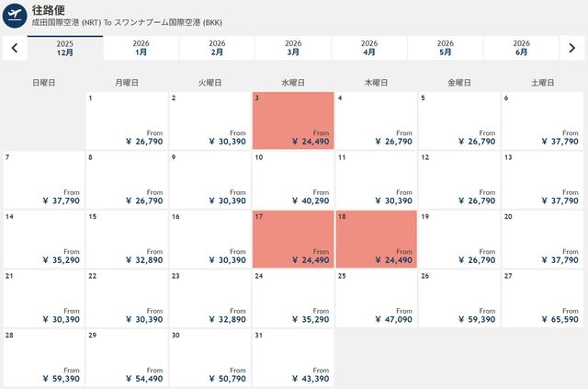Switch to the 2026 2月 tab

pos(217,48)
